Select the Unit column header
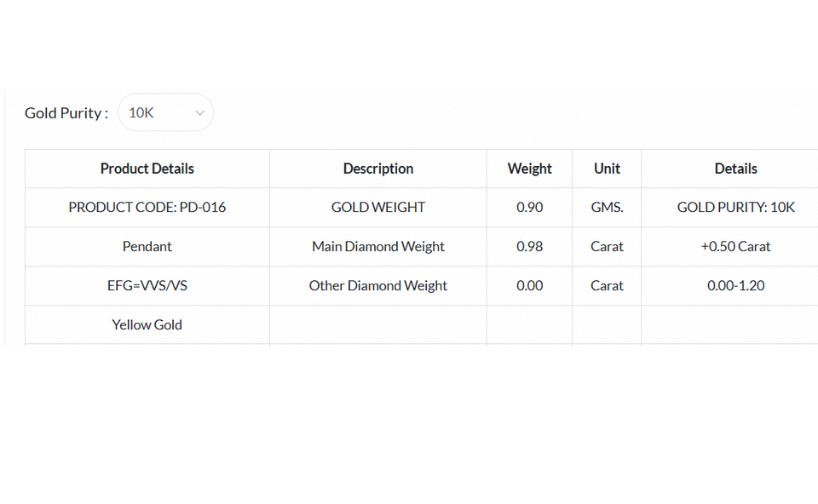This screenshot has height=504, width=818. (x=607, y=169)
